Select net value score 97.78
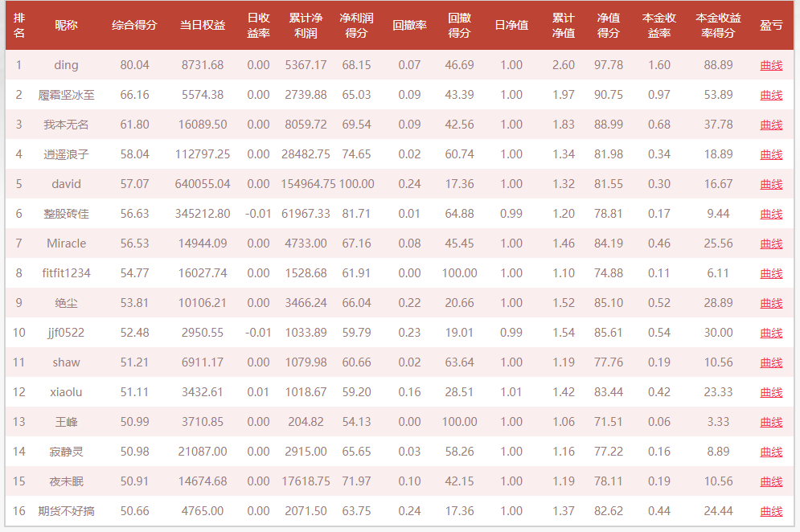This screenshot has height=532, width=800. coord(608,65)
